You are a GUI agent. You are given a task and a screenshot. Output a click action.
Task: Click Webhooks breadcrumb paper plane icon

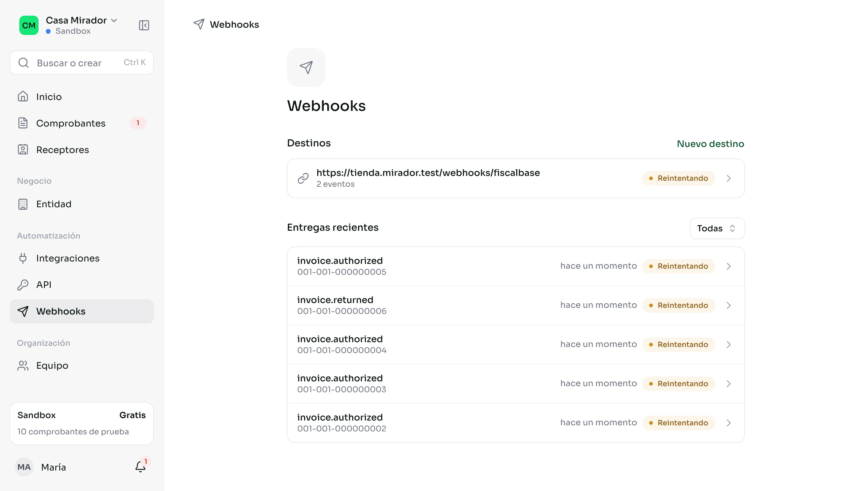tap(199, 24)
